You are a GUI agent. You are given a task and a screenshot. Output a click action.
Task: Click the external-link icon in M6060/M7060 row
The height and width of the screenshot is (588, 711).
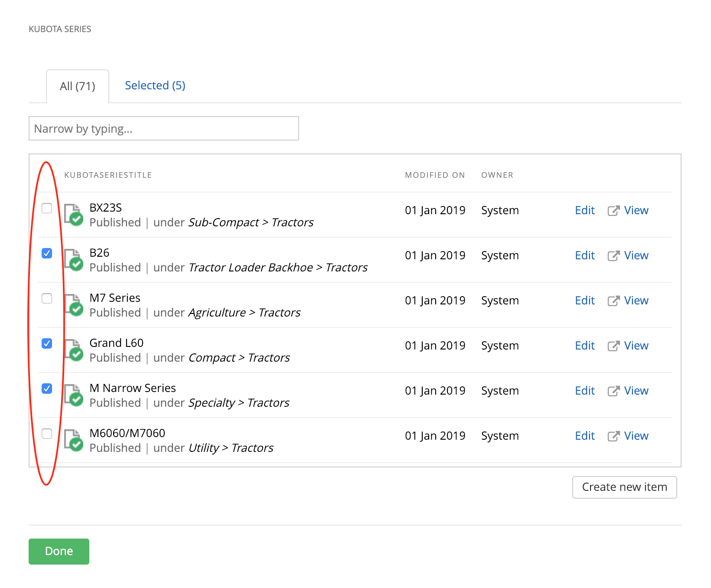[x=613, y=436]
